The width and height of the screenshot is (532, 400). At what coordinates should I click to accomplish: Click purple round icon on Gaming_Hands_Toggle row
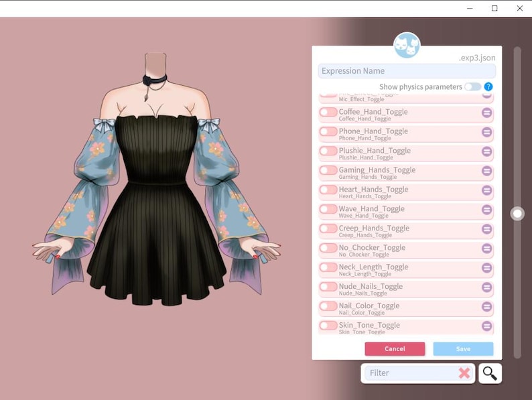click(x=487, y=171)
